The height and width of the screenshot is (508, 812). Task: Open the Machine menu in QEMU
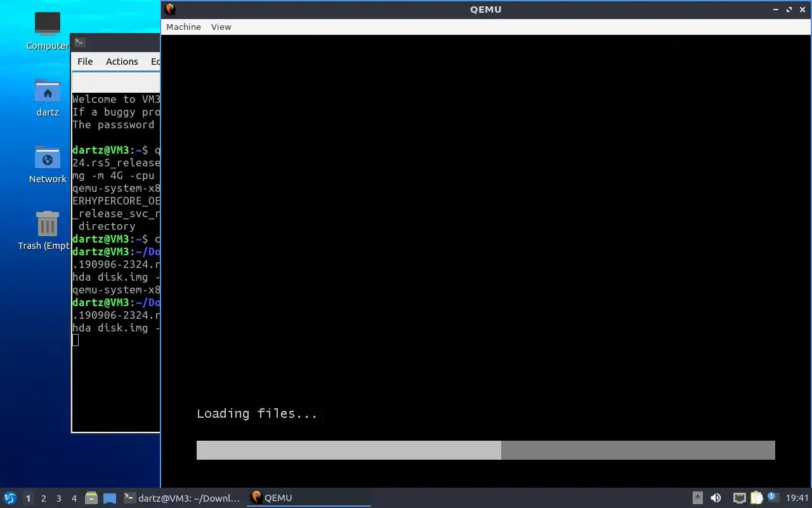click(x=183, y=27)
